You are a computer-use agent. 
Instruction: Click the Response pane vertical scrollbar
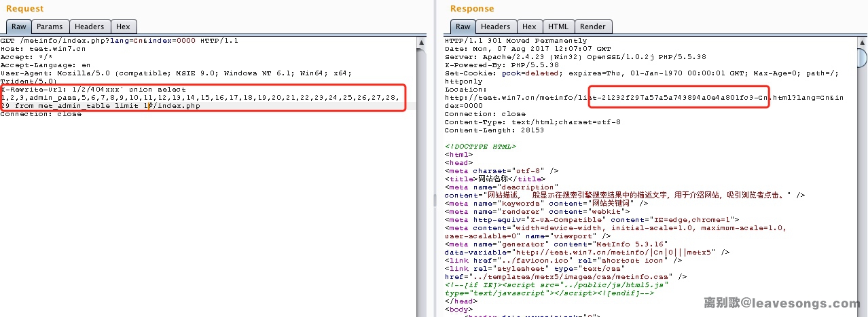[862, 176]
